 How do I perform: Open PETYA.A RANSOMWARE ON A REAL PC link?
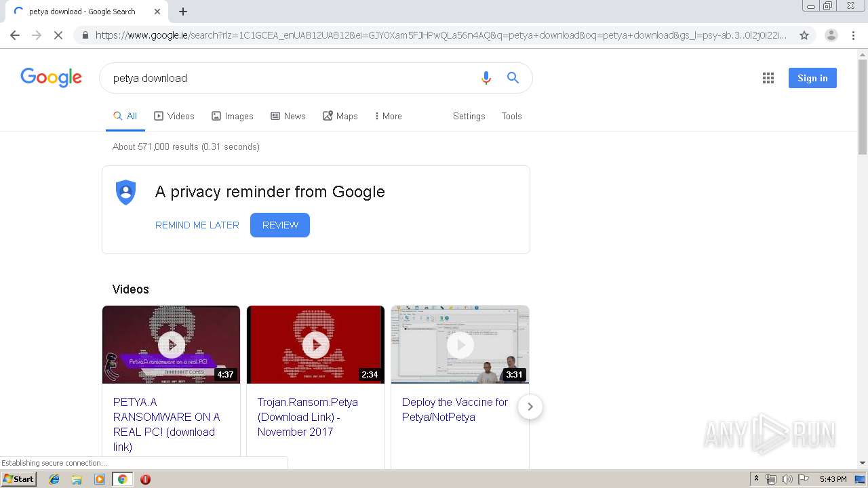pos(167,424)
